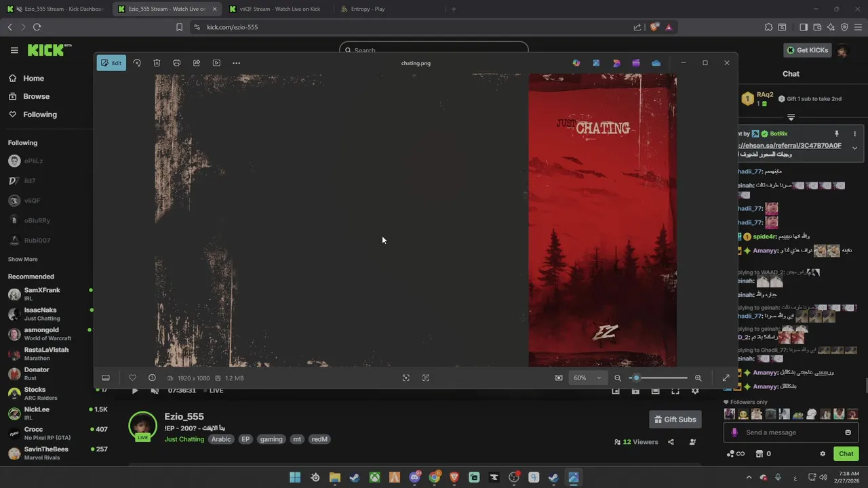Open Kick hamburger menu
The width and height of the screenshot is (868, 488).
[14, 50]
